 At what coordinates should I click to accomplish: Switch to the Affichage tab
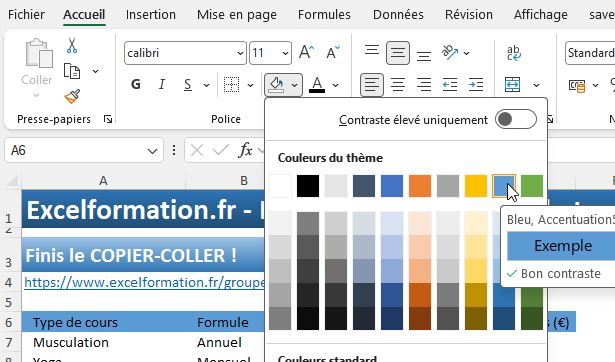tap(540, 15)
